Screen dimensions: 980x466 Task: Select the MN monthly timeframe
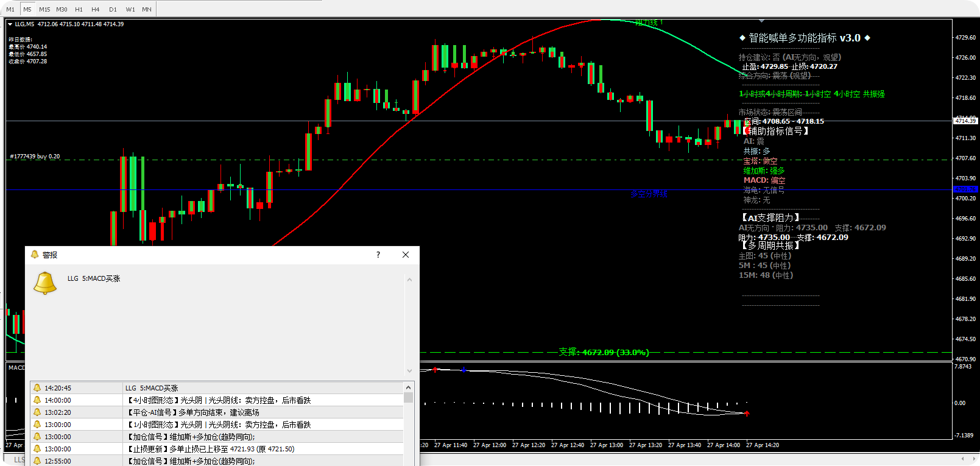(147, 9)
